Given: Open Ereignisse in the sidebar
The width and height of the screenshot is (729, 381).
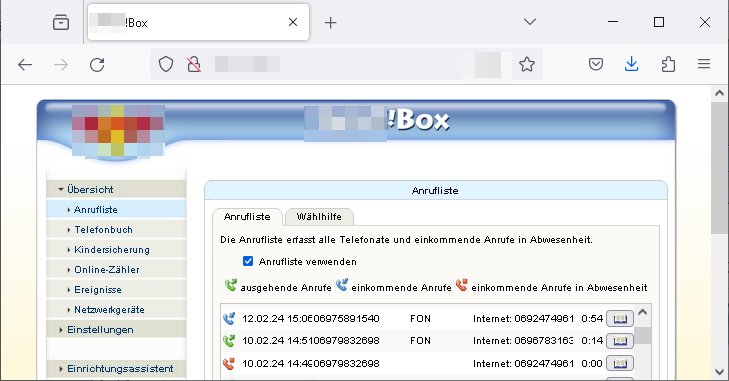Looking at the screenshot, I should (116, 289).
